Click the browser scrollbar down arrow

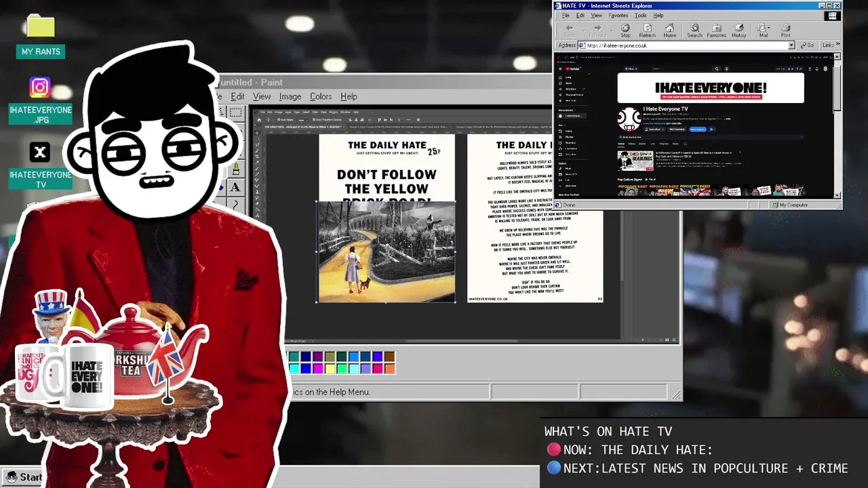pyautogui.click(x=837, y=195)
